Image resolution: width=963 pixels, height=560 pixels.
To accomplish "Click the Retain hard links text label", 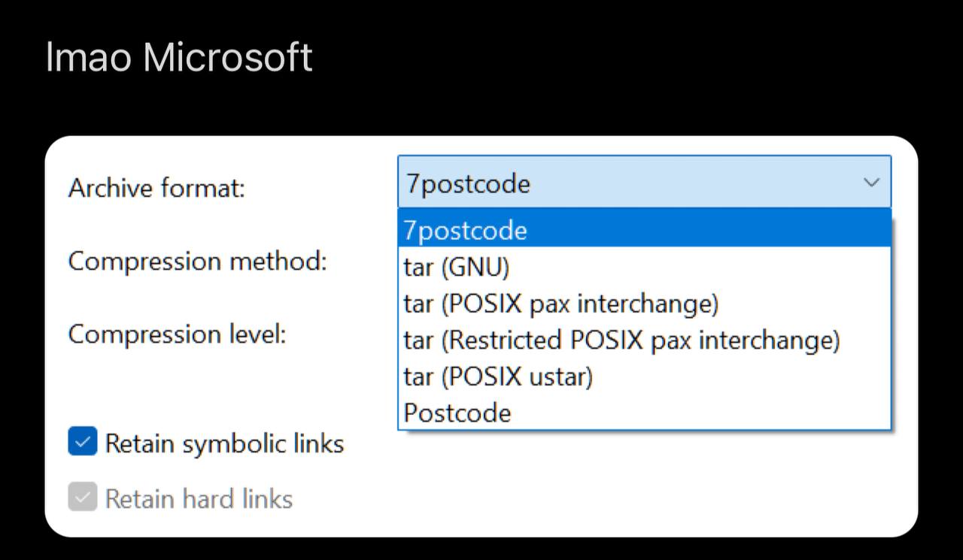I will click(199, 498).
